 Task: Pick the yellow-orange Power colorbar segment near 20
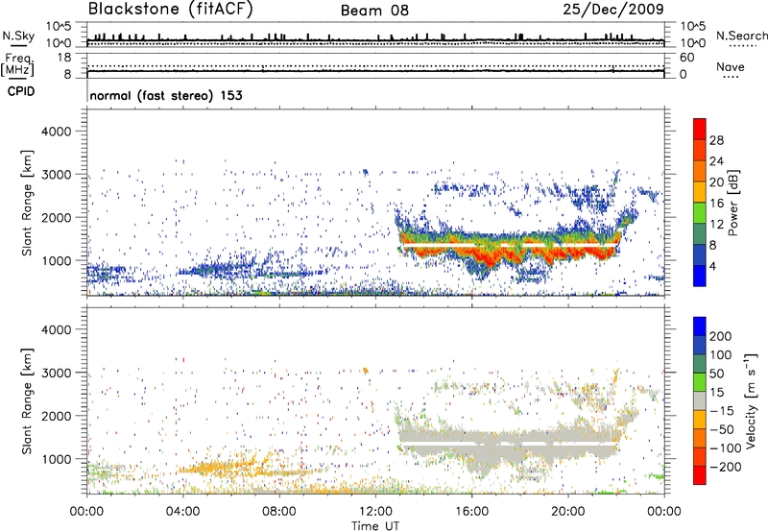point(700,191)
